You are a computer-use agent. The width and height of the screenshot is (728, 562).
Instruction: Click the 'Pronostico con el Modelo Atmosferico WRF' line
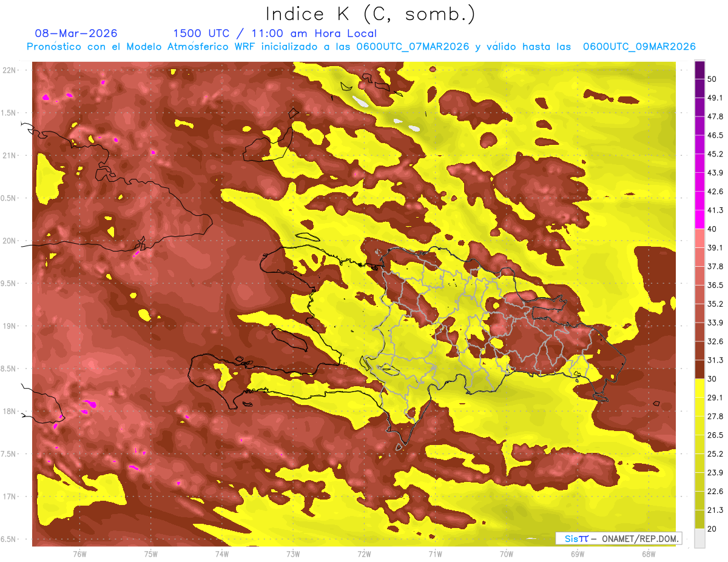click(x=361, y=47)
